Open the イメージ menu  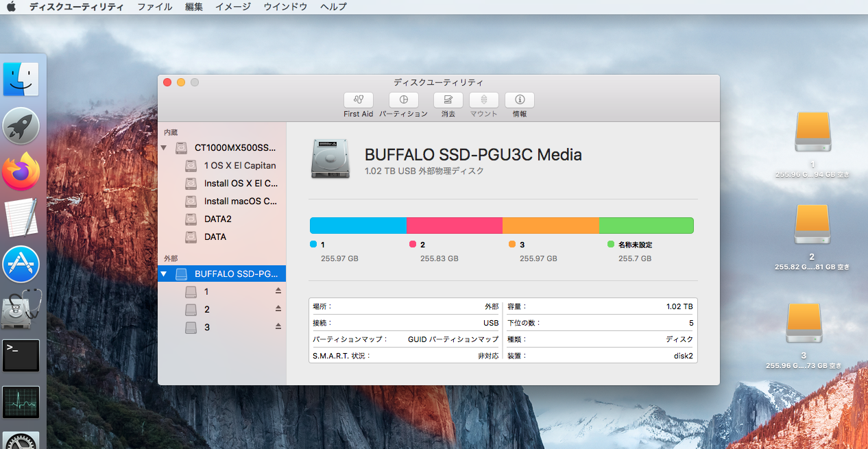click(233, 7)
